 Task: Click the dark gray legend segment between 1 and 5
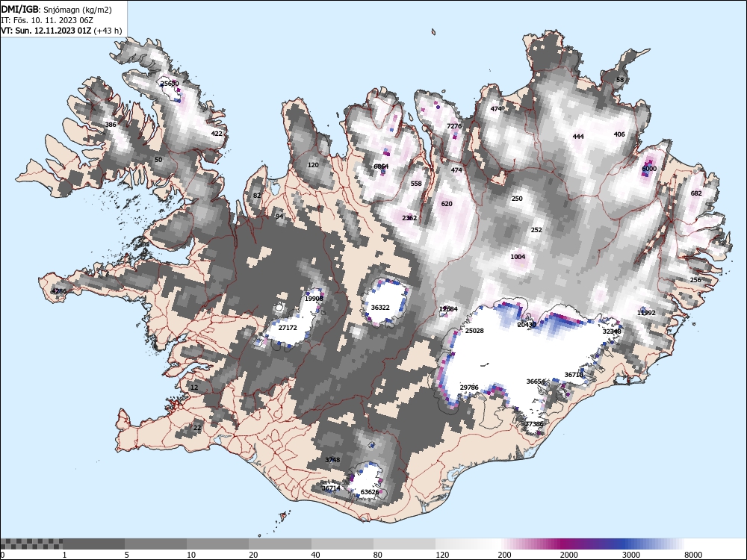click(x=93, y=544)
